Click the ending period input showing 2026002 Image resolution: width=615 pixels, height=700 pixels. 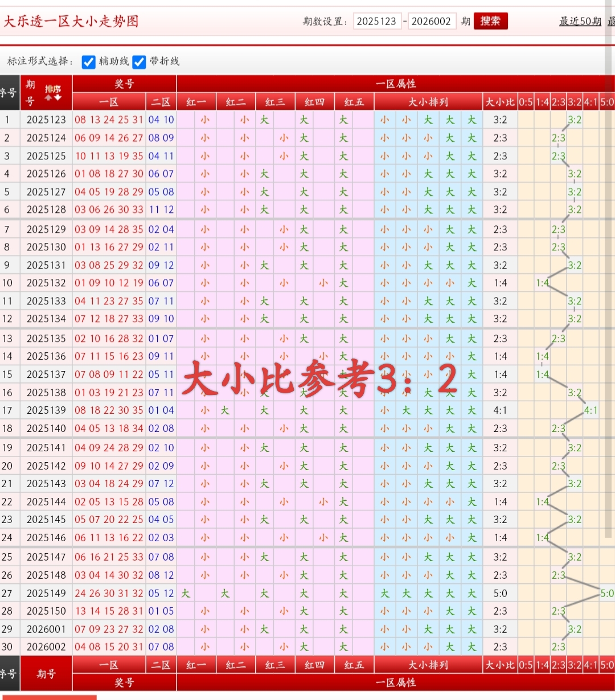pos(432,20)
